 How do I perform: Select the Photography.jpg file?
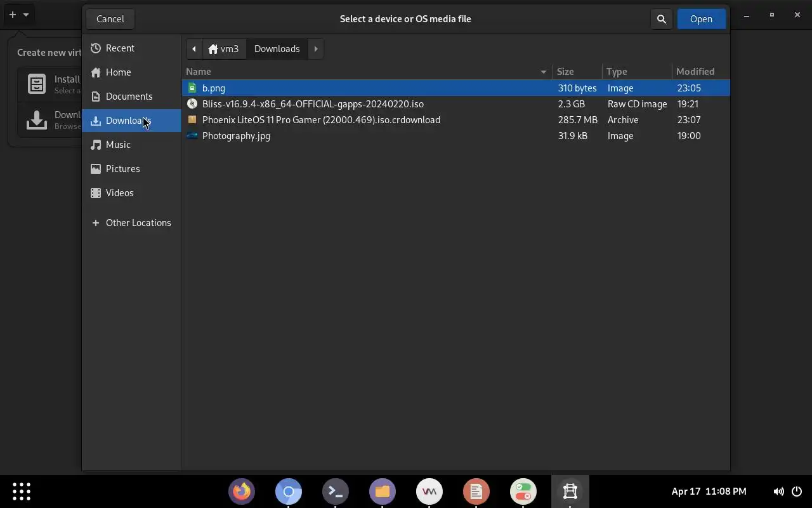pos(456,136)
